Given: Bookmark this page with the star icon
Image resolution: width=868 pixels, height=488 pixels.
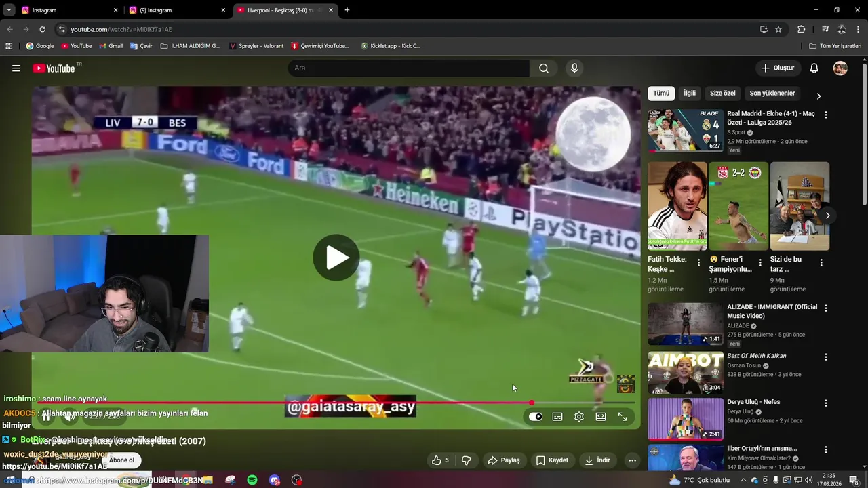Looking at the screenshot, I should tap(778, 29).
